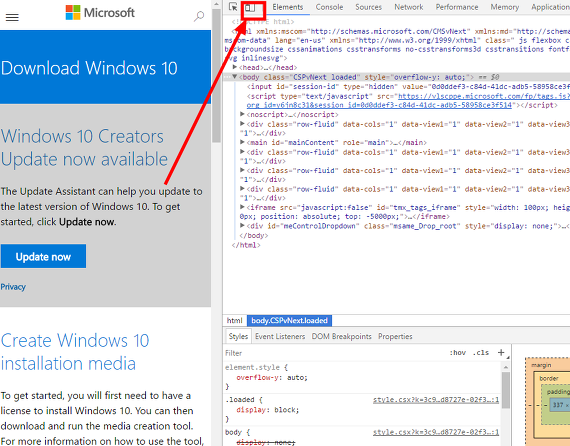The height and width of the screenshot is (446, 570).
Task: Open the Memory tab
Action: tap(505, 7)
